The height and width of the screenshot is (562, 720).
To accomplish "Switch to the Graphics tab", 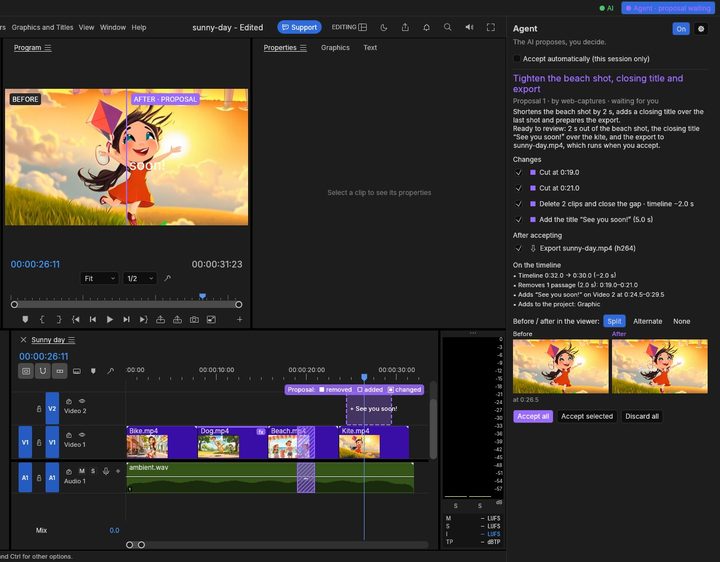I will tap(335, 48).
